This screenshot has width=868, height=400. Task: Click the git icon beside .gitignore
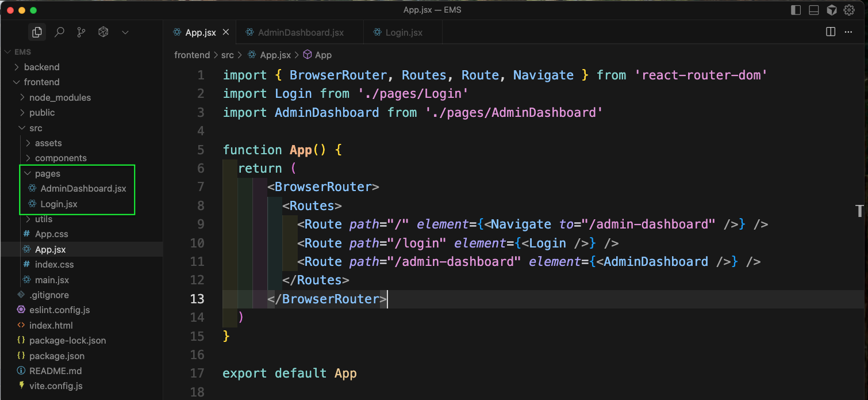pyautogui.click(x=21, y=295)
